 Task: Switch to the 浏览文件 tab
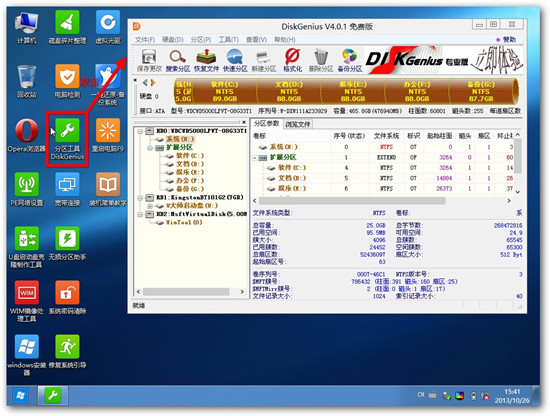[x=297, y=124]
